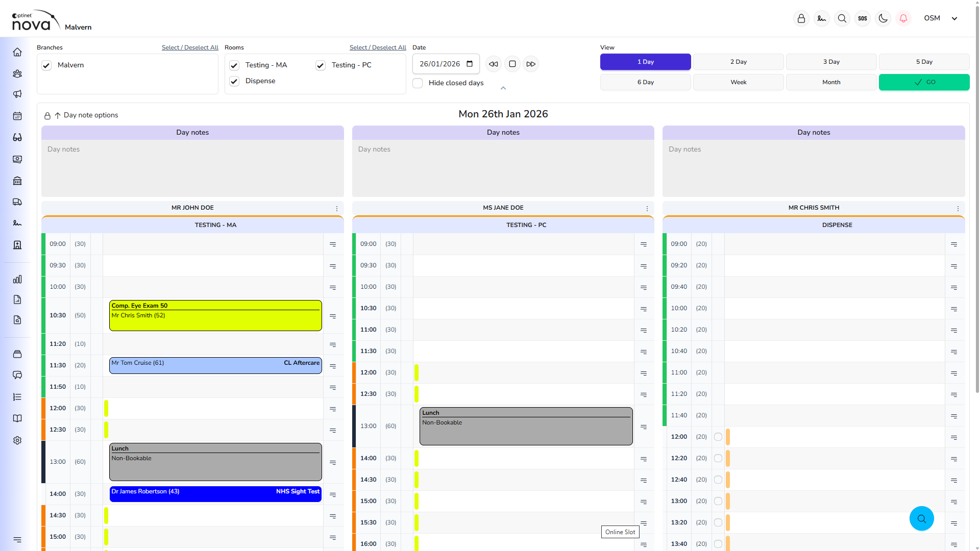980x551 pixels.
Task: Uncheck the Testing - MA room checkbox
Action: (x=234, y=65)
